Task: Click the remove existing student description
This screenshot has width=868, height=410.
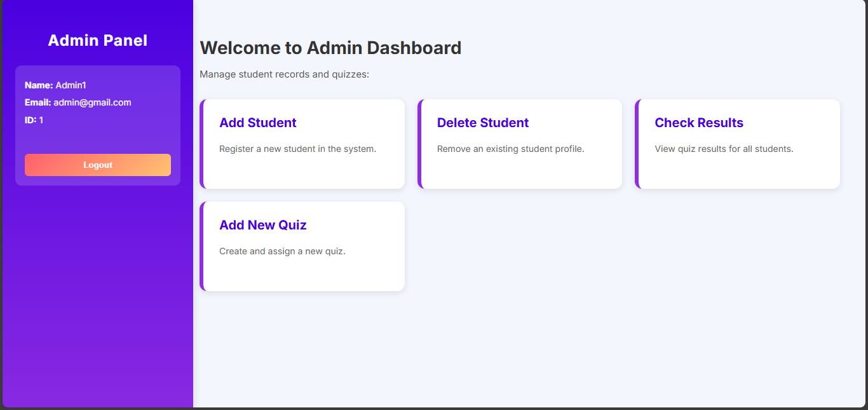Action: [510, 148]
